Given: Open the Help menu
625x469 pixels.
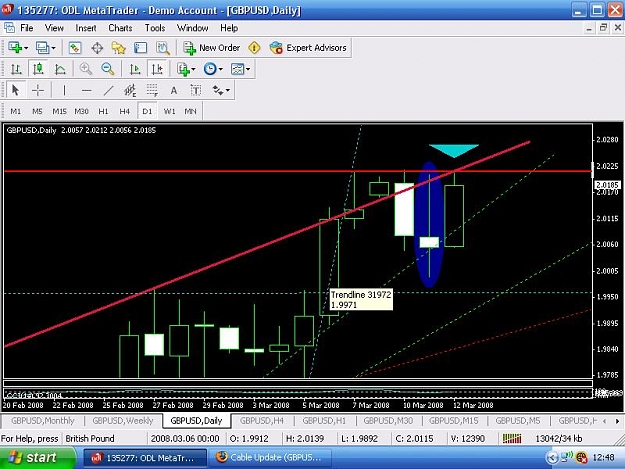Looking at the screenshot, I should pyautogui.click(x=229, y=28).
